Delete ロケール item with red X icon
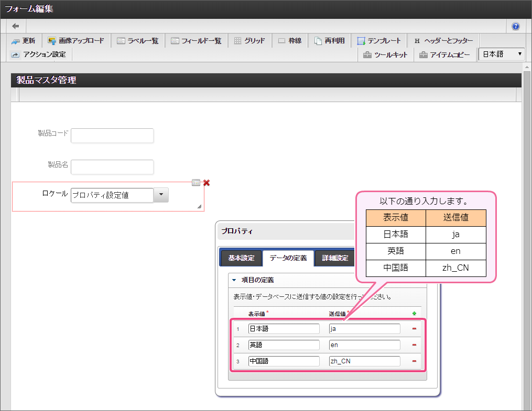532x411 pixels. 207,183
